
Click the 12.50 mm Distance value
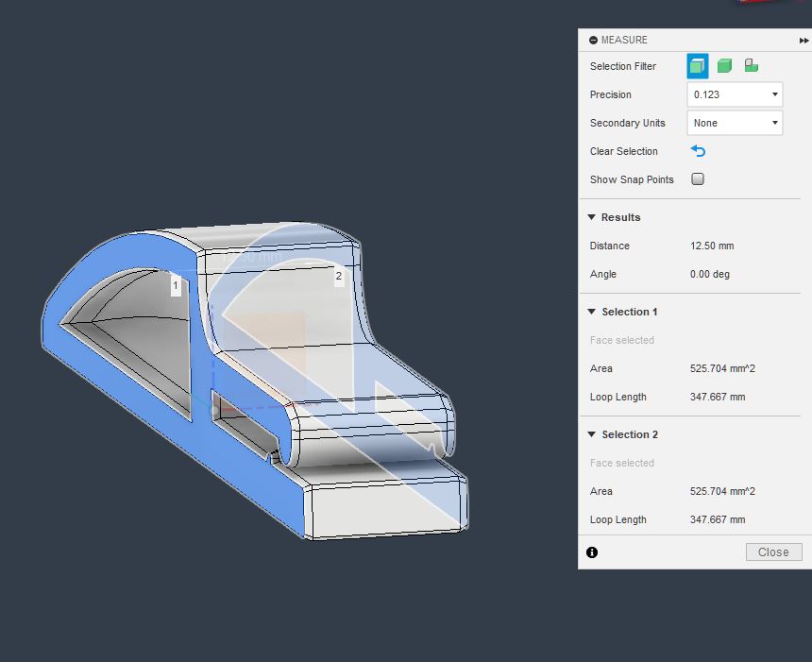tap(712, 246)
